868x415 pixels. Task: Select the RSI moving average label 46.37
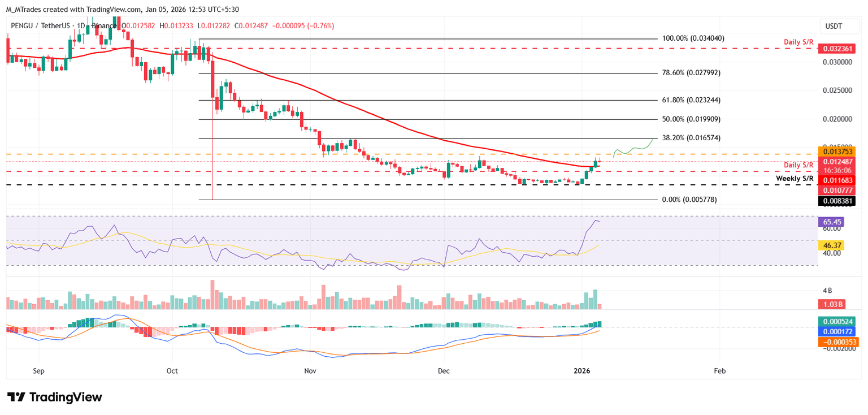tap(830, 247)
